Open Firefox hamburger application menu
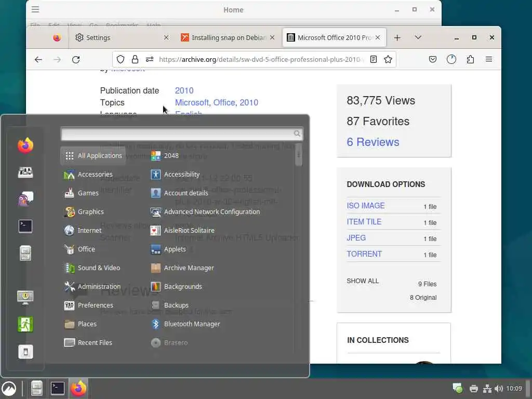 click(x=489, y=59)
